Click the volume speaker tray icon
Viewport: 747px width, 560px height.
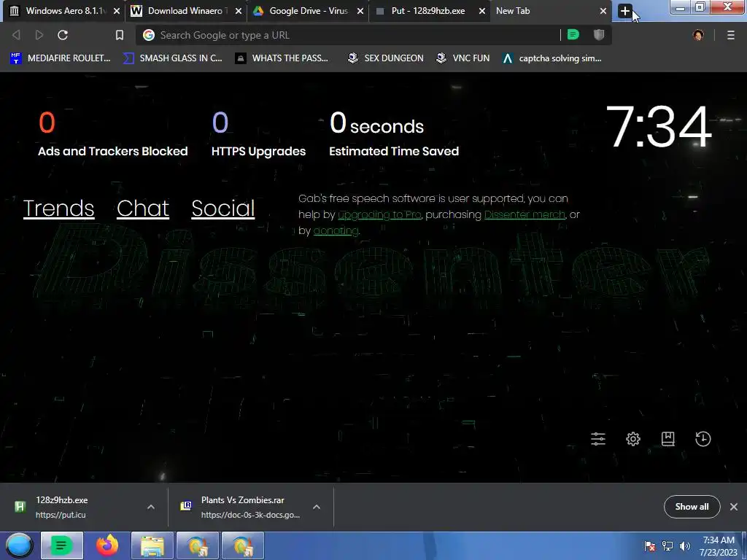[684, 546]
